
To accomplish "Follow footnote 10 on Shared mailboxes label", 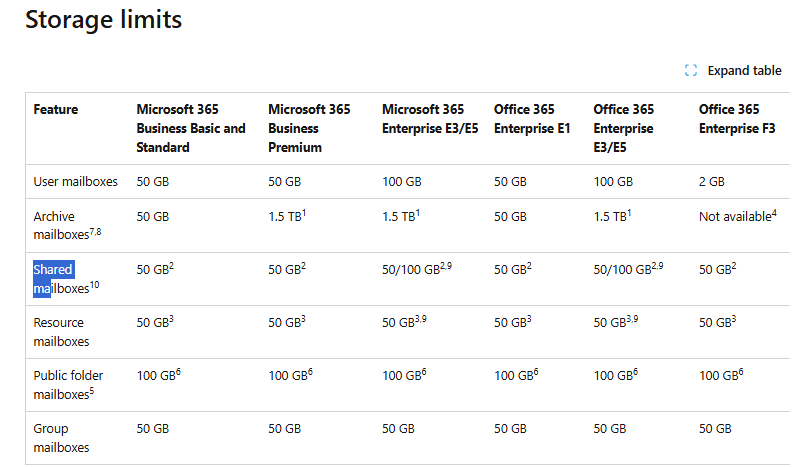I will [96, 285].
